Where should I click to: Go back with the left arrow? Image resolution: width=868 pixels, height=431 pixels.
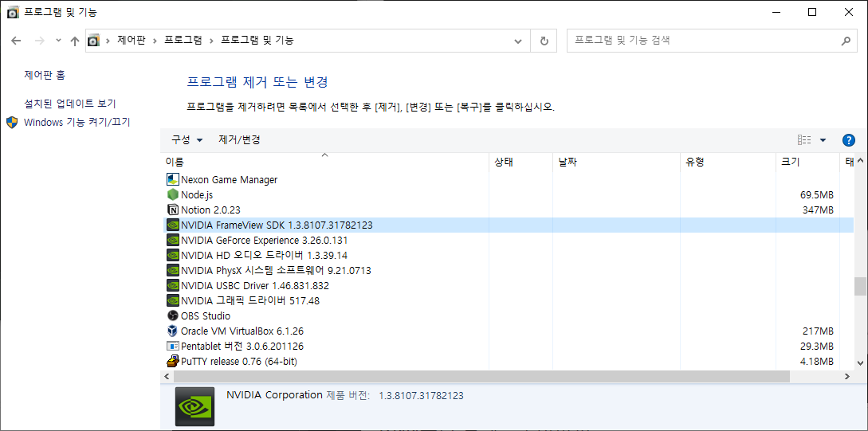[16, 41]
